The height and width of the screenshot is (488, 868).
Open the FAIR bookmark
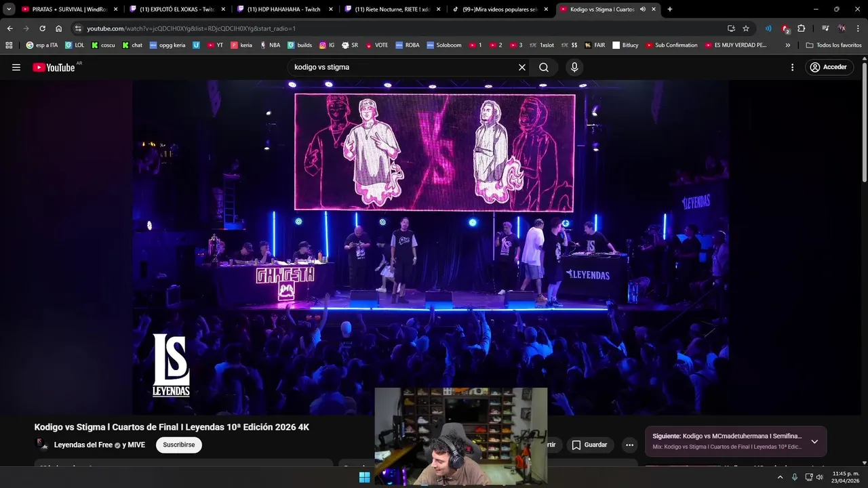tap(595, 45)
